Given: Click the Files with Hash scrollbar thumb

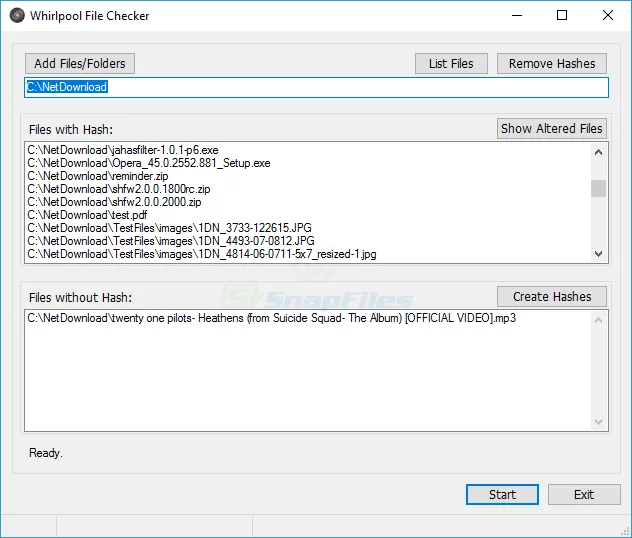Looking at the screenshot, I should click(598, 188).
